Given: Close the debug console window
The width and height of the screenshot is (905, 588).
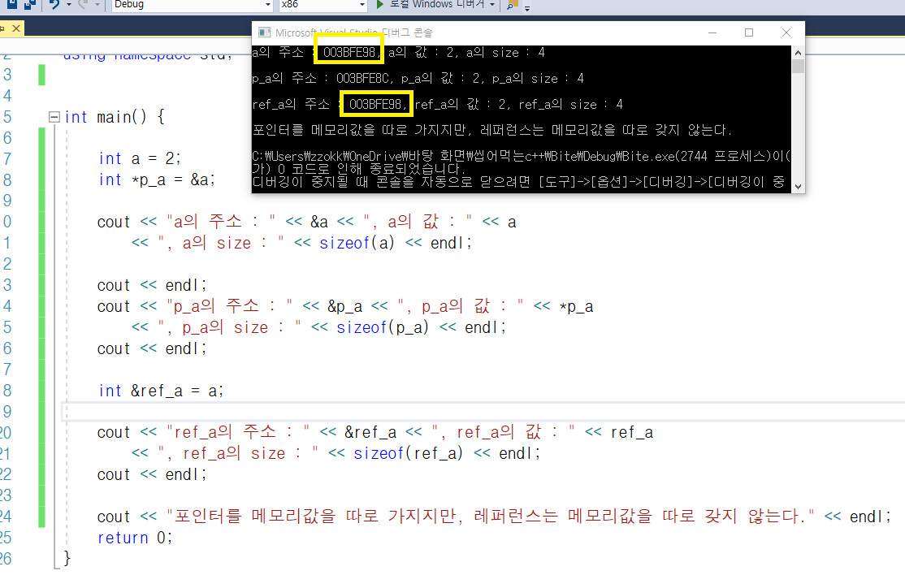Looking at the screenshot, I should 786,32.
